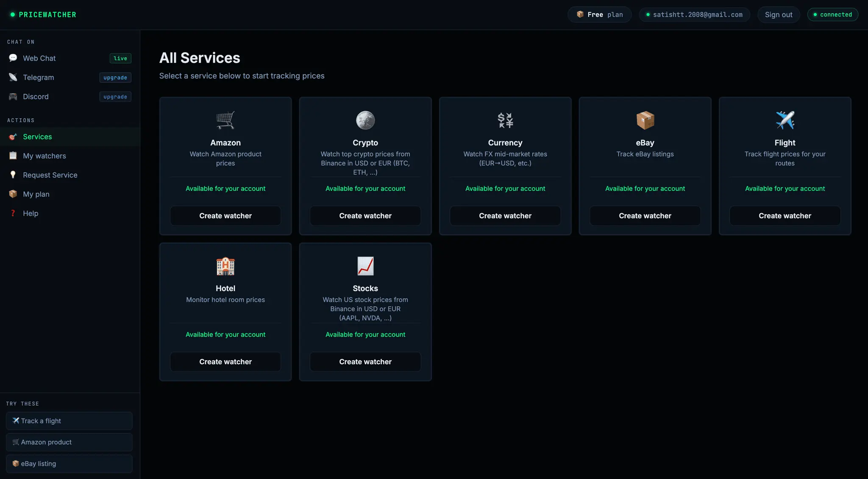Viewport: 868px width, 479px height.
Task: Click the Web Chat live badge
Action: click(120, 58)
